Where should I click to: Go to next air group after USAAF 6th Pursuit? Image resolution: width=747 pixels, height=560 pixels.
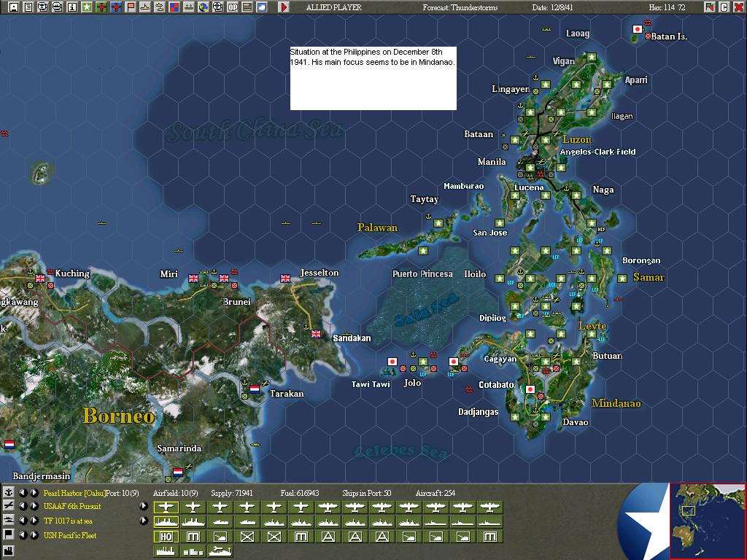click(x=34, y=506)
